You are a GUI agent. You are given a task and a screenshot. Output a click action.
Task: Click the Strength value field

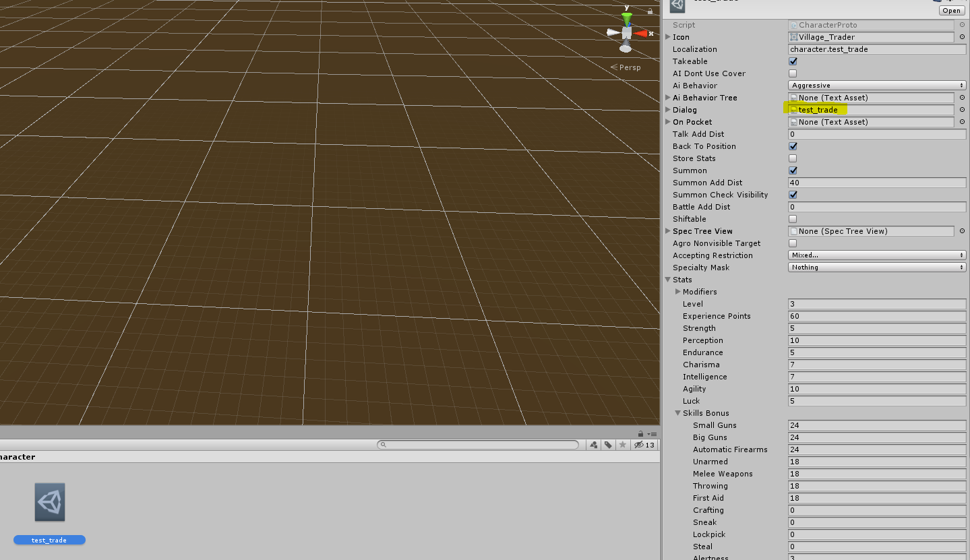(x=877, y=328)
